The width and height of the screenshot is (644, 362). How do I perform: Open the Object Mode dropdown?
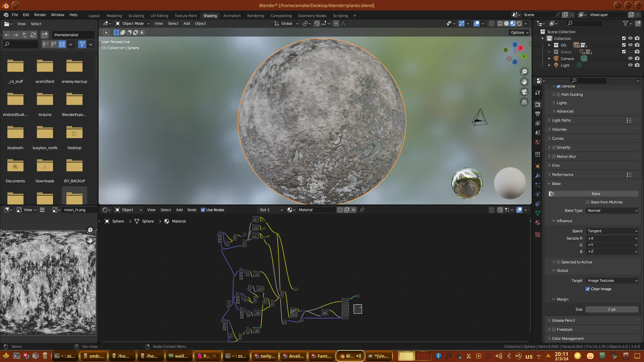point(132,23)
